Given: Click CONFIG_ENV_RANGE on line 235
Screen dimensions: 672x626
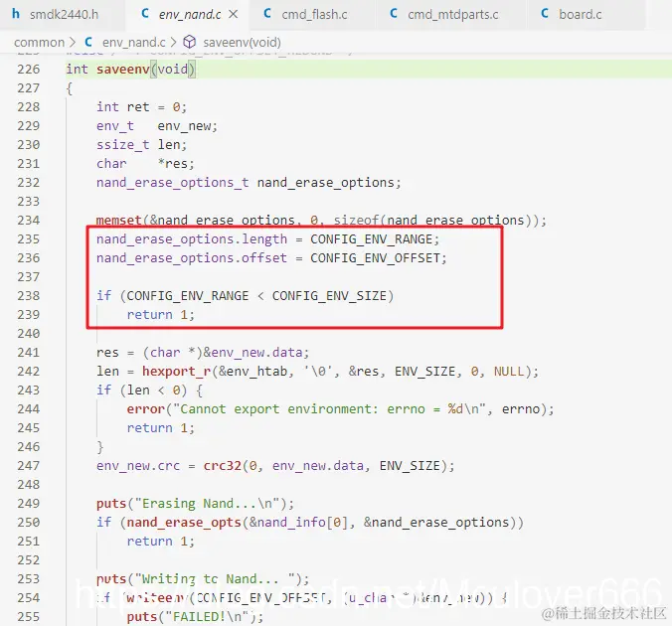Looking at the screenshot, I should point(371,239).
